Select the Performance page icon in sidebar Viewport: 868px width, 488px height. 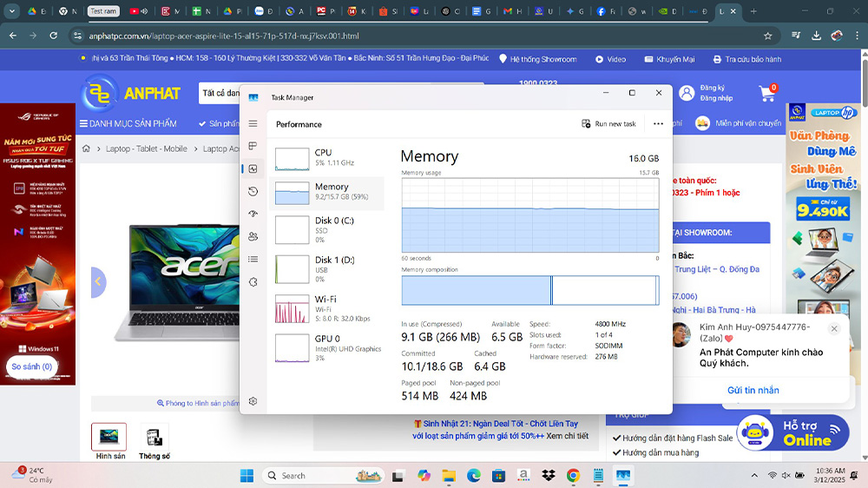click(x=253, y=169)
